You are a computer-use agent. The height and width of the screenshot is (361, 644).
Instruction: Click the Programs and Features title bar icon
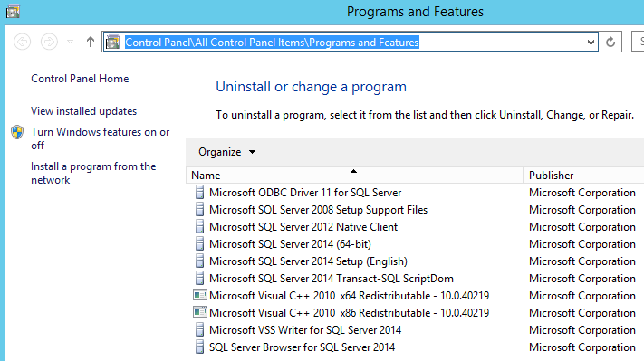(x=13, y=11)
